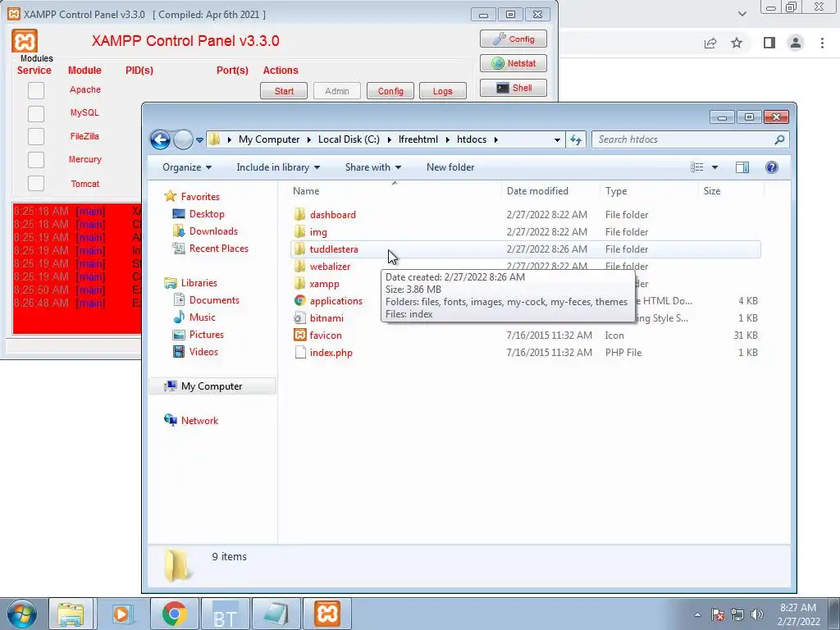Open the XAMPP taskbar icon
The height and width of the screenshot is (630, 840).
pos(327,614)
